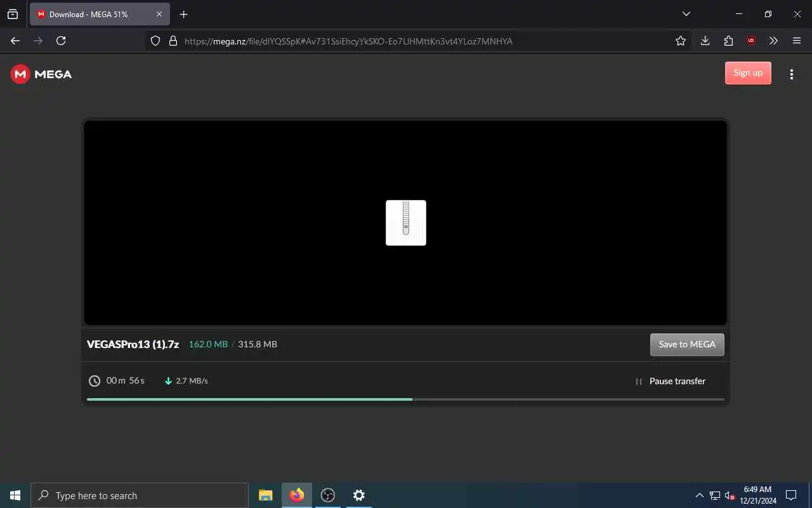This screenshot has height=508, width=812.
Task: Open the Windows Start menu
Action: click(15, 495)
